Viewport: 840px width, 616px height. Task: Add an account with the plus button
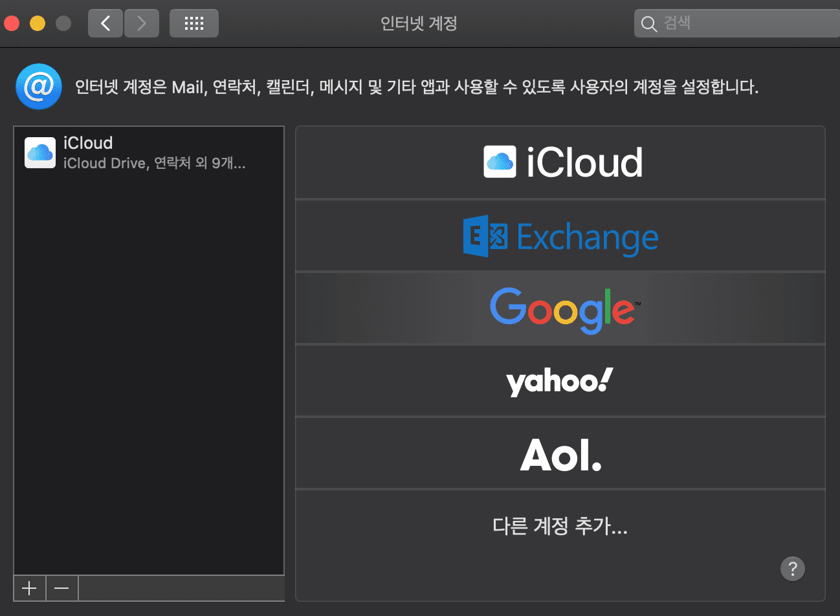29,588
